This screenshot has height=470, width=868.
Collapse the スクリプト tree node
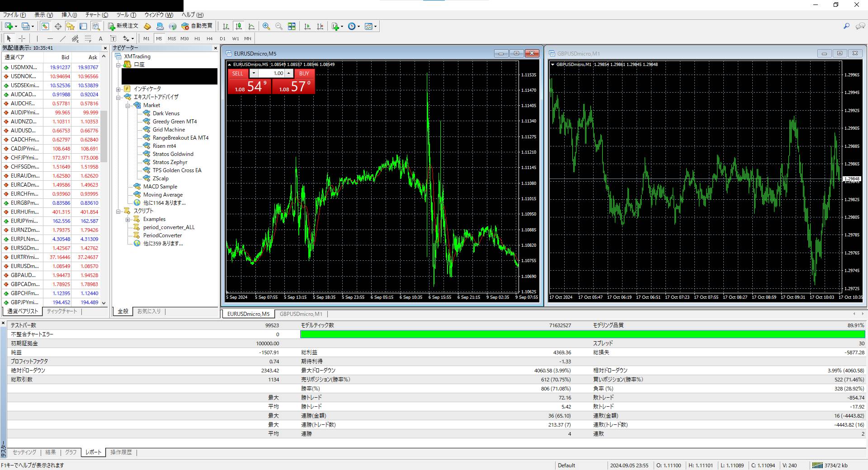(x=118, y=211)
